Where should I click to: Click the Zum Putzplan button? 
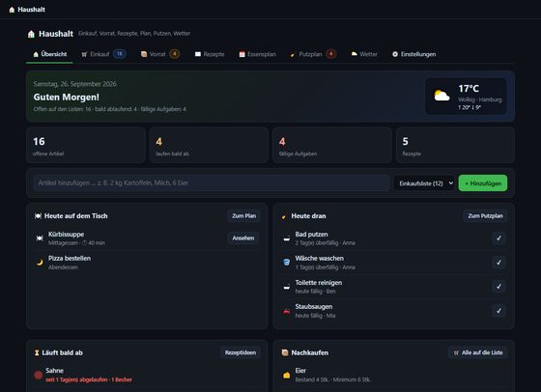[485, 216]
